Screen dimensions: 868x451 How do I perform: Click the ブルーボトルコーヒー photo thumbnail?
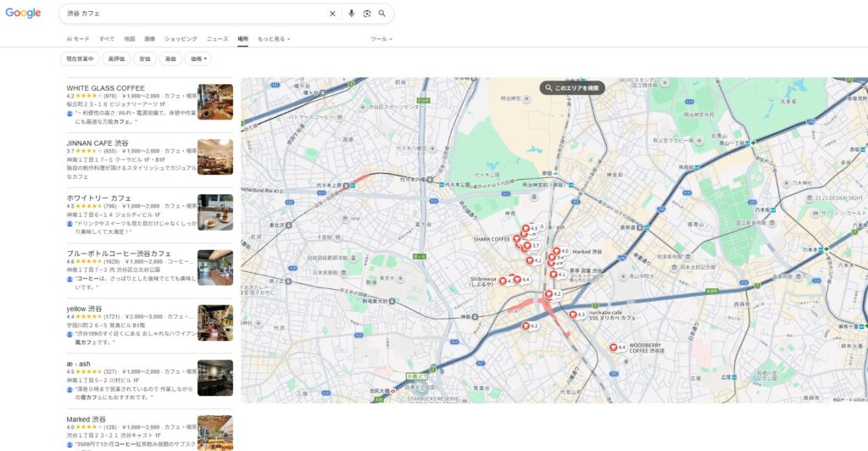coord(215,268)
